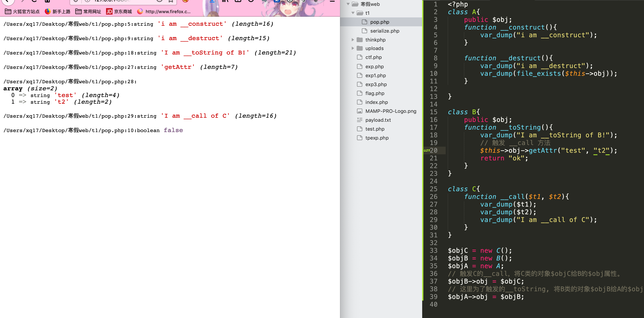
Task: Open payload.txt in the sidebar
Action: pyautogui.click(x=378, y=120)
